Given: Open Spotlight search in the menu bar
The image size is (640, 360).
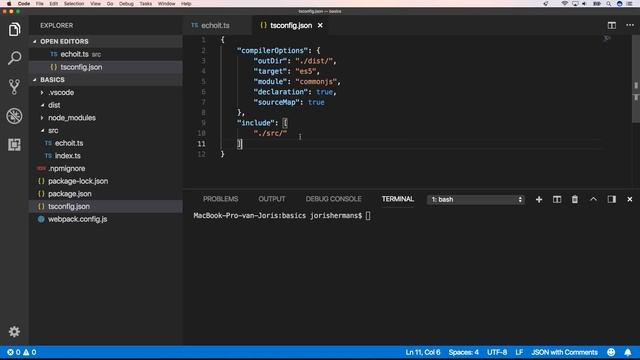Looking at the screenshot, I should [609, 3].
